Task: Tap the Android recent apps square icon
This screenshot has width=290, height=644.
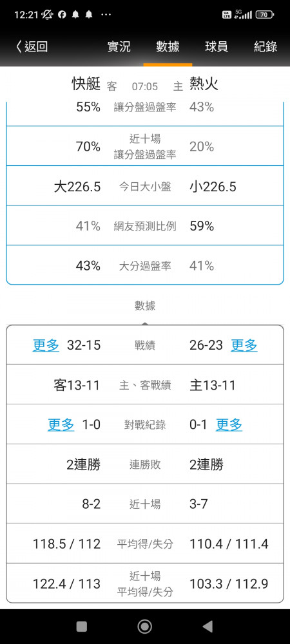Action: [x=82, y=627]
